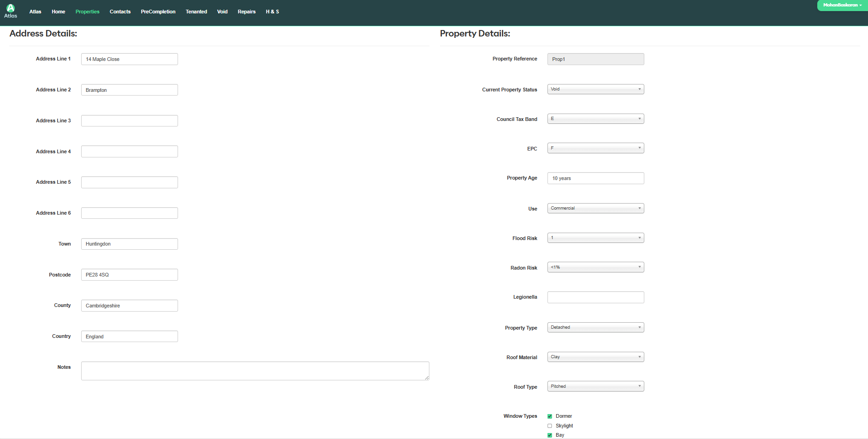Expand the Roof Material dropdown
Viewport: 868px width, 439px height.
point(595,357)
